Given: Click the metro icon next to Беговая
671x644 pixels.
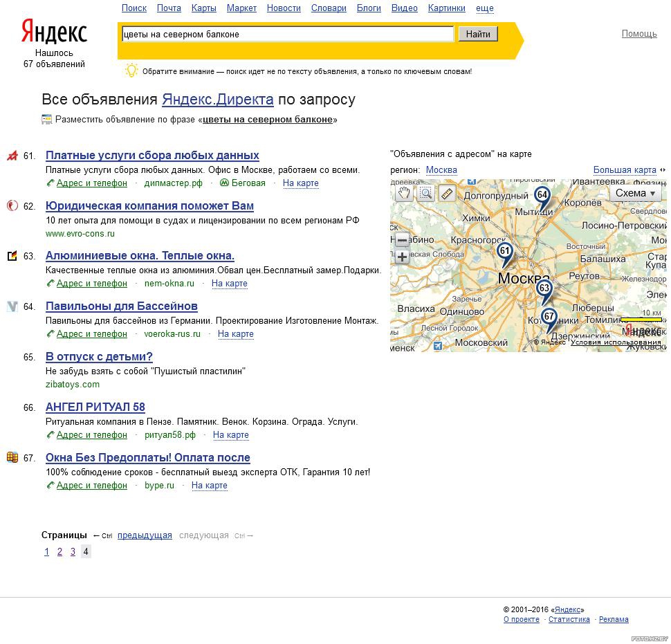Looking at the screenshot, I should click(224, 183).
